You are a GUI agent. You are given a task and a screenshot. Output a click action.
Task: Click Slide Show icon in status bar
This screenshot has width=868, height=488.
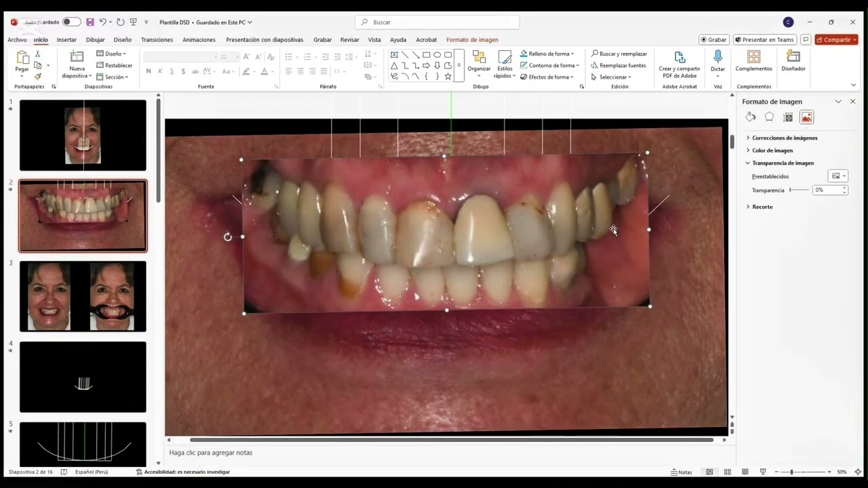click(x=762, y=472)
